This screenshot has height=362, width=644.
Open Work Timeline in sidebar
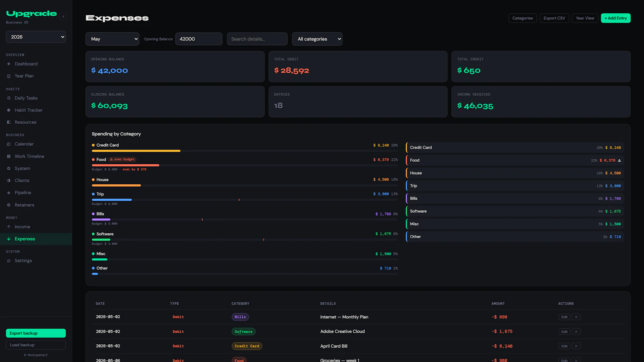click(29, 156)
